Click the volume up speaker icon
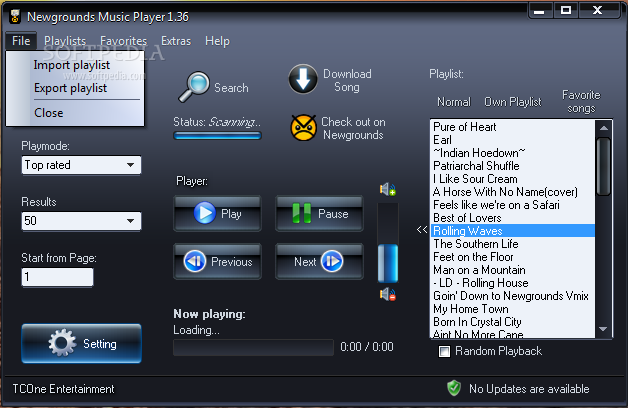This screenshot has height=408, width=628. [x=388, y=189]
